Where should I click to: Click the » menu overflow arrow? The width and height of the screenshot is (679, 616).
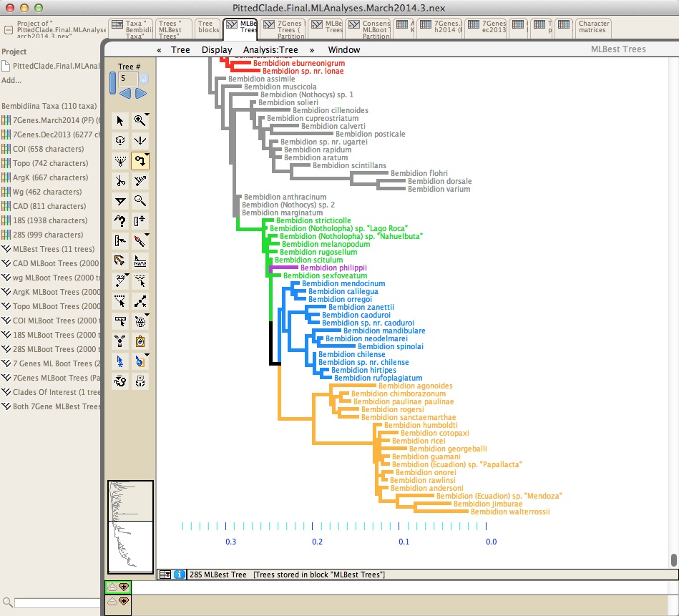point(312,50)
